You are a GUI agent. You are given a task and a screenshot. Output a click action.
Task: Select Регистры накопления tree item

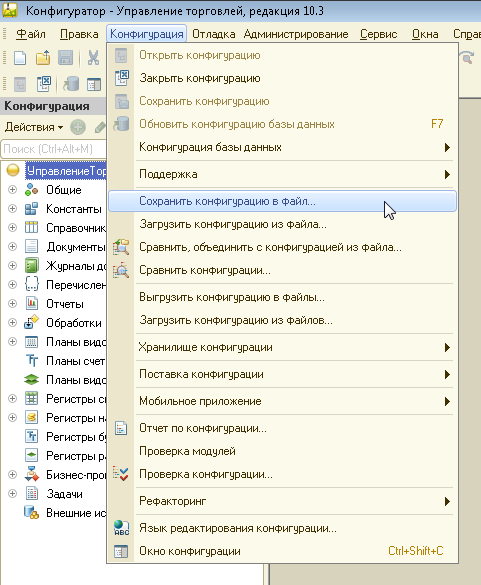point(76,417)
